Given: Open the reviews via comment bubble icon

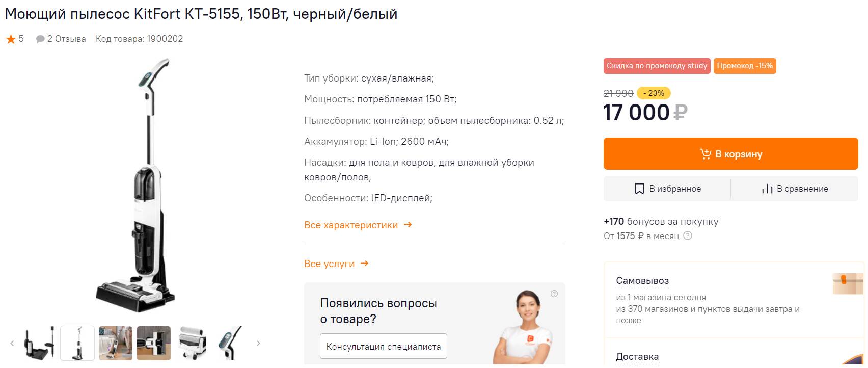Looking at the screenshot, I should click(x=40, y=39).
